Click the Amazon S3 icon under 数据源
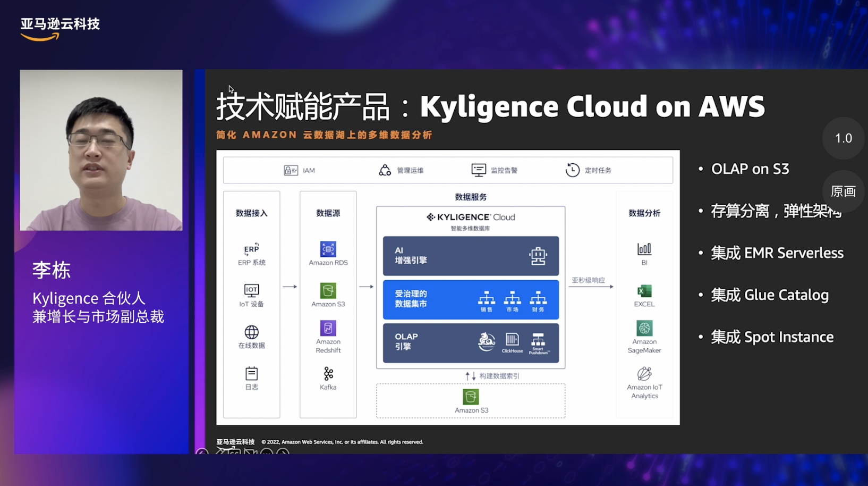This screenshot has height=486, width=868. click(328, 290)
